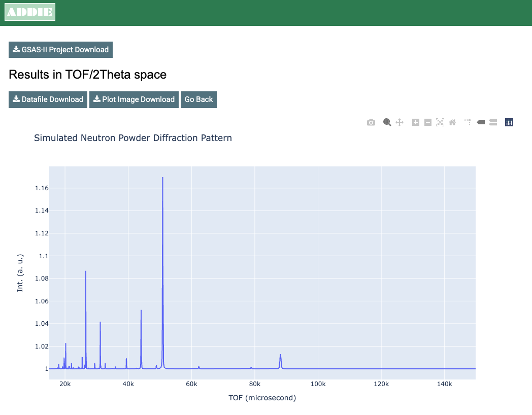The image size is (532, 415).
Task: Download the datafile
Action: [x=48, y=99]
